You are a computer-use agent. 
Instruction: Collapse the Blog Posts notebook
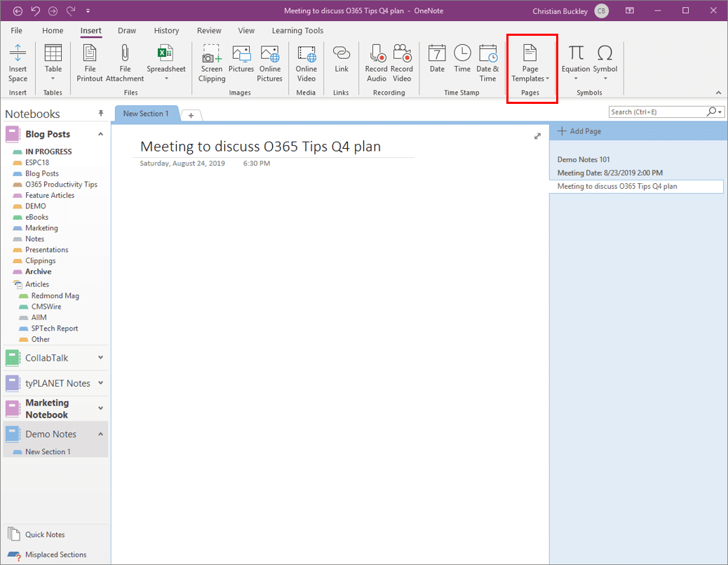point(100,134)
